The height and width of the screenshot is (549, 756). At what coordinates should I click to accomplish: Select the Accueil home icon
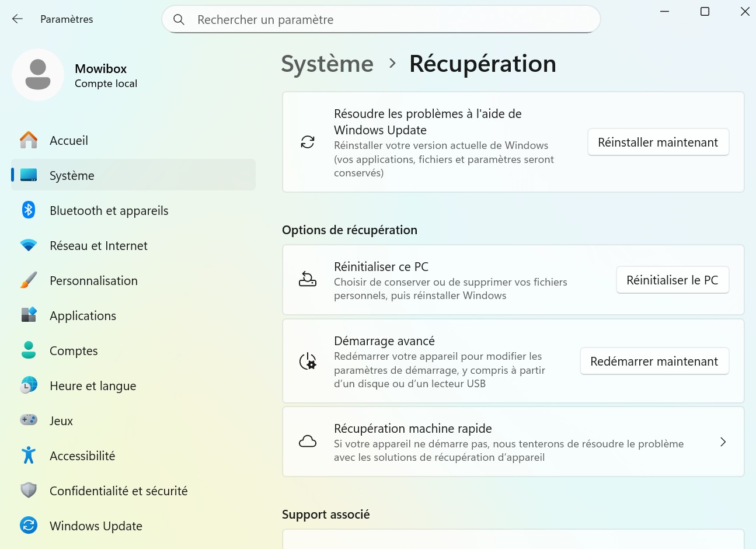(28, 140)
